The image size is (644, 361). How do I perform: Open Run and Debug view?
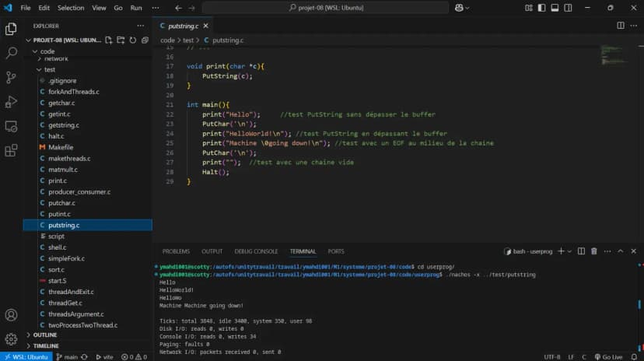[x=11, y=102]
